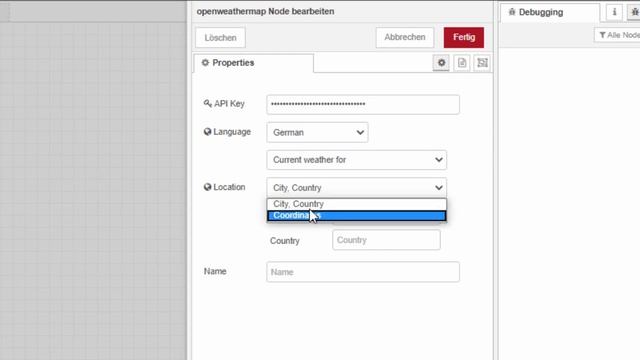Select the Properties tab
640x360 pixels.
click(x=253, y=63)
